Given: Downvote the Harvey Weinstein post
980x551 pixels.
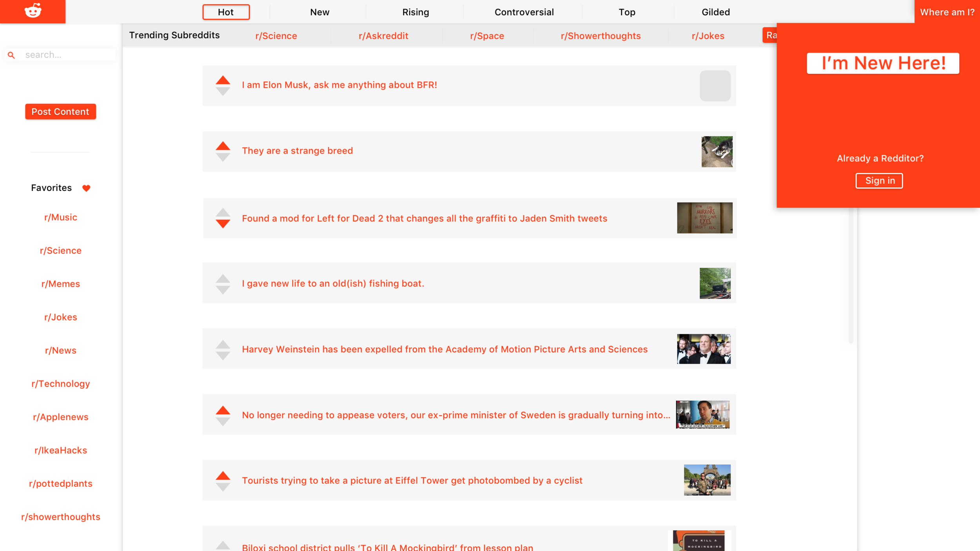Looking at the screenshot, I should 223,356.
